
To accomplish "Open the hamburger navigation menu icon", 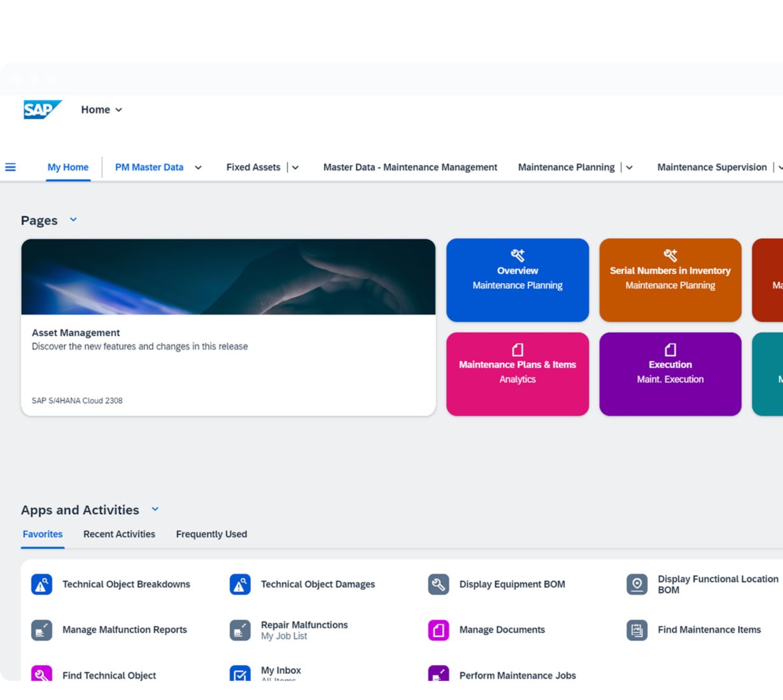I will tap(11, 167).
